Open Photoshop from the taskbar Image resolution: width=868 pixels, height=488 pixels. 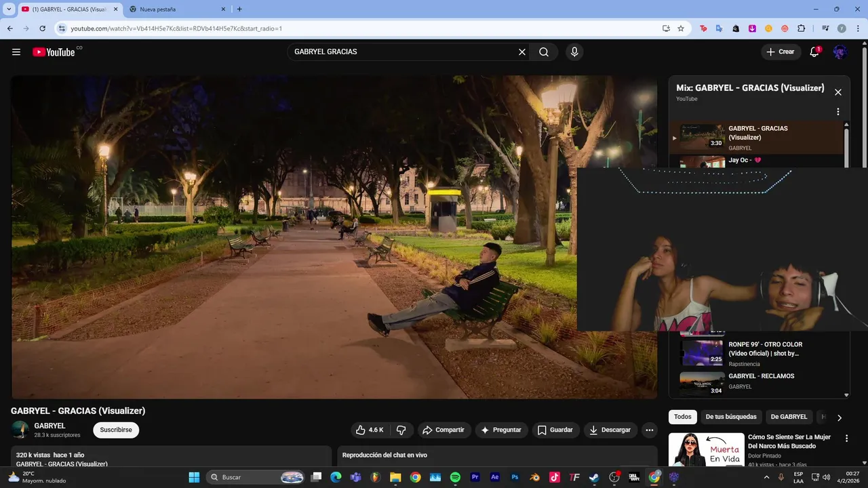point(515,477)
